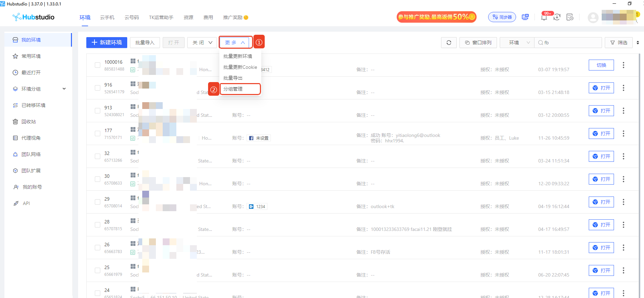Click the 新建环境 button
The image size is (644, 298).
[107, 43]
